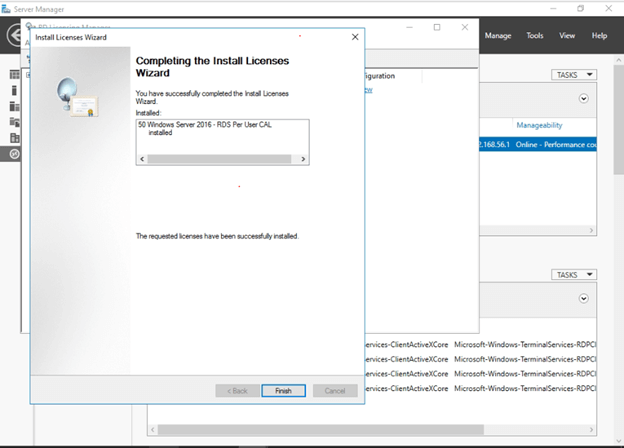
Task: Open the Tools menu
Action: (x=535, y=36)
